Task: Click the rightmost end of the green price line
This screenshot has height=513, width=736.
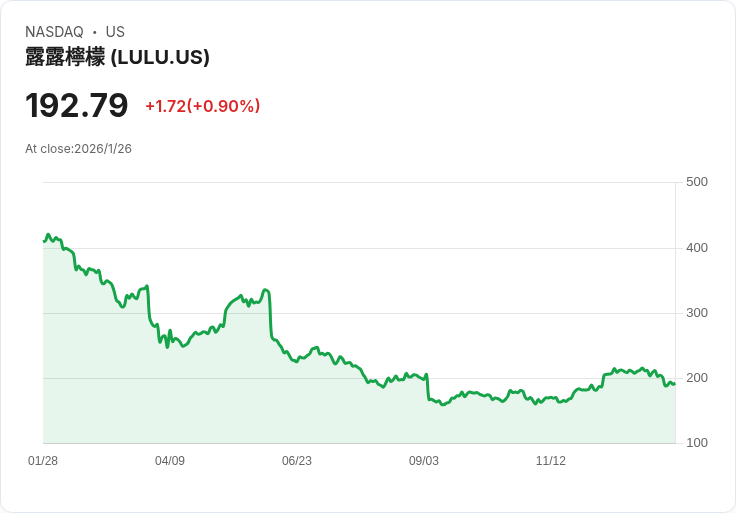Action: pos(675,384)
